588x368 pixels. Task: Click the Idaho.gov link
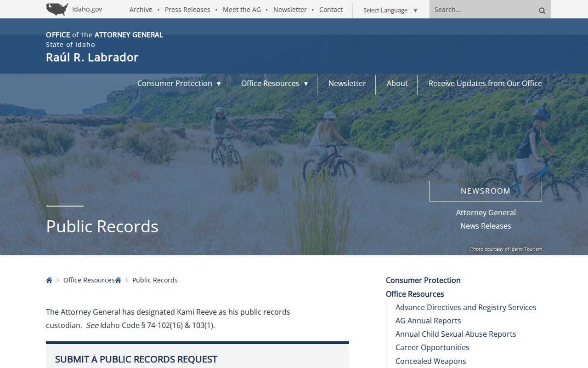(87, 9)
